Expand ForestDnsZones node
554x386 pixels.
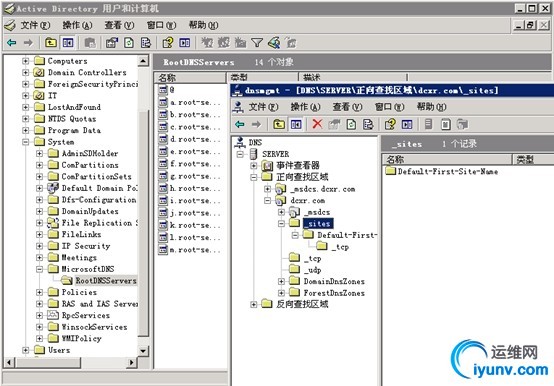tap(281, 293)
